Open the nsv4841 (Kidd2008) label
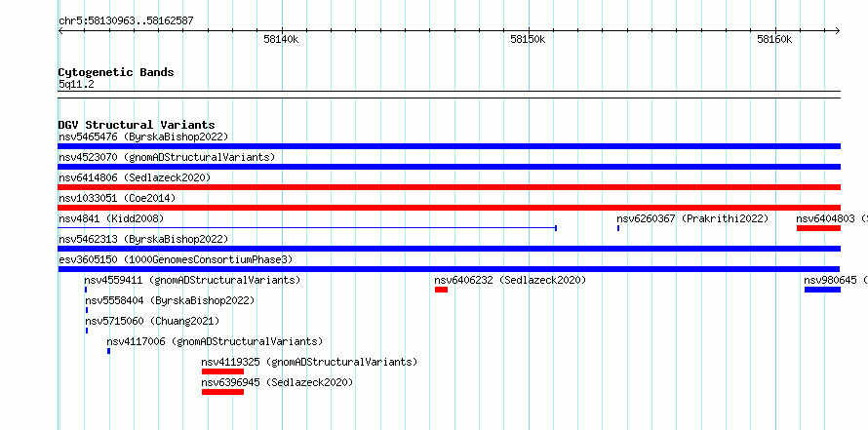This screenshot has width=868, height=430. [111, 218]
